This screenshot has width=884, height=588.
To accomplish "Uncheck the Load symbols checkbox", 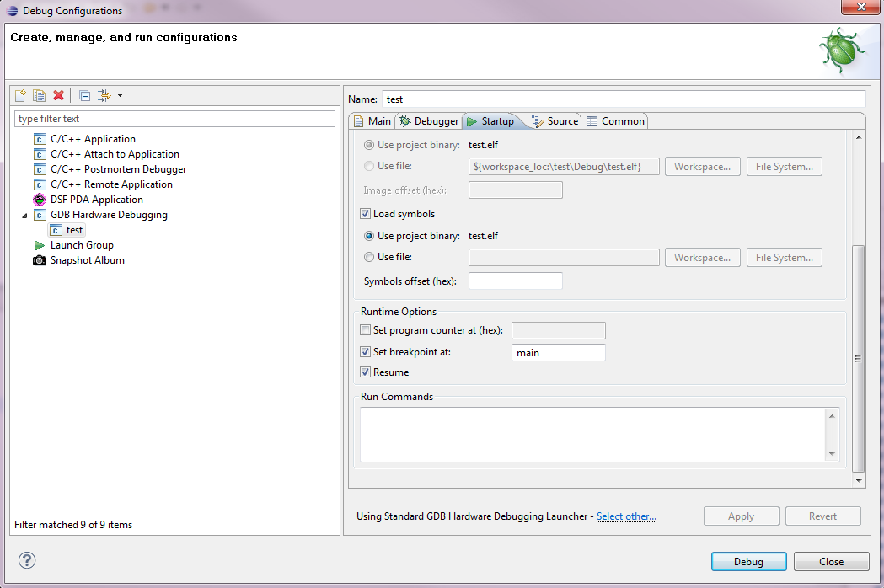I will click(366, 214).
